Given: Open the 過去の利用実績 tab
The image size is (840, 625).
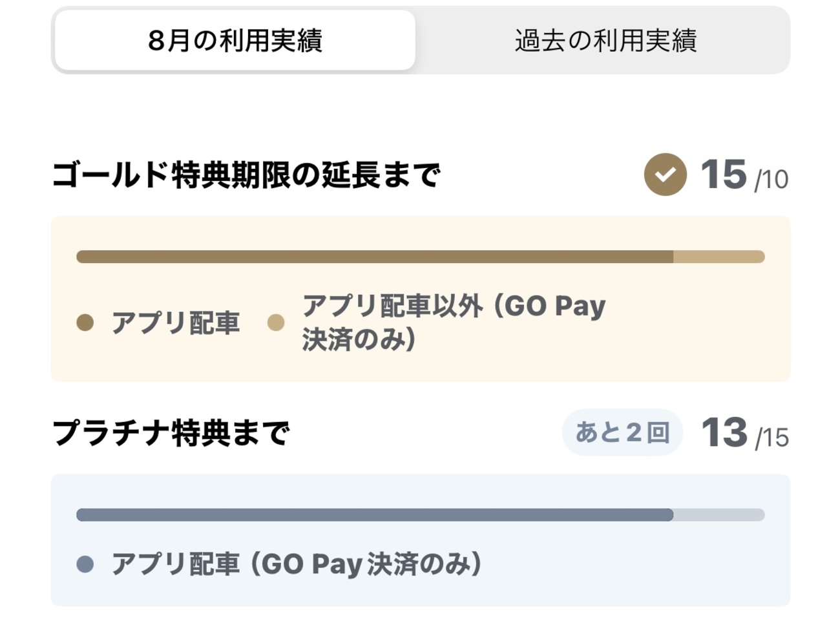Looking at the screenshot, I should click(605, 40).
